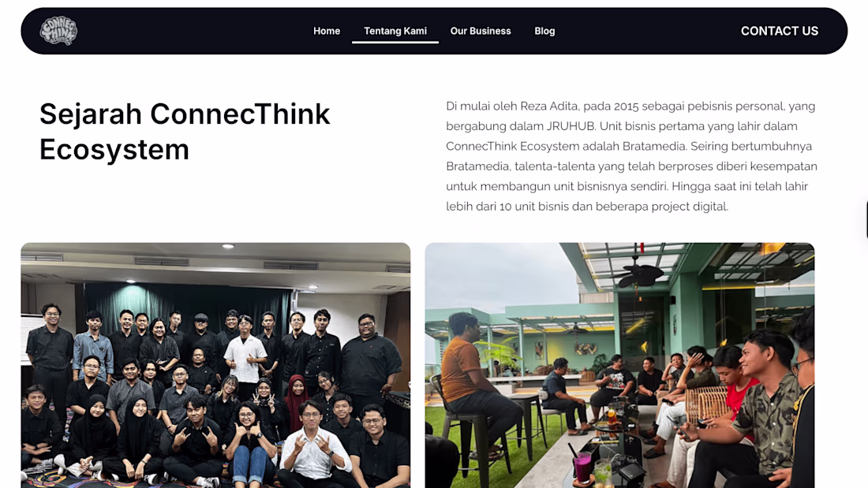This screenshot has width=868, height=488.
Task: Click the dark side tab at right edge
Action: (865, 220)
